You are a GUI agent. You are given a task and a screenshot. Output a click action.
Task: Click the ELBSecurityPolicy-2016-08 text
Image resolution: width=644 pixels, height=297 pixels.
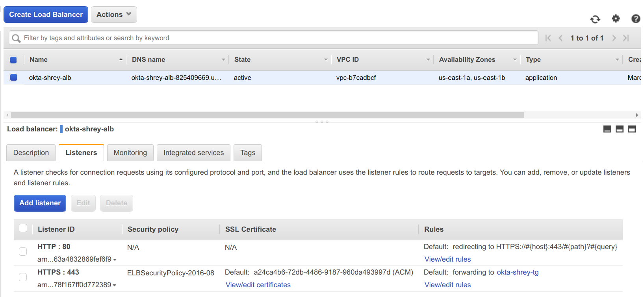(x=171, y=273)
